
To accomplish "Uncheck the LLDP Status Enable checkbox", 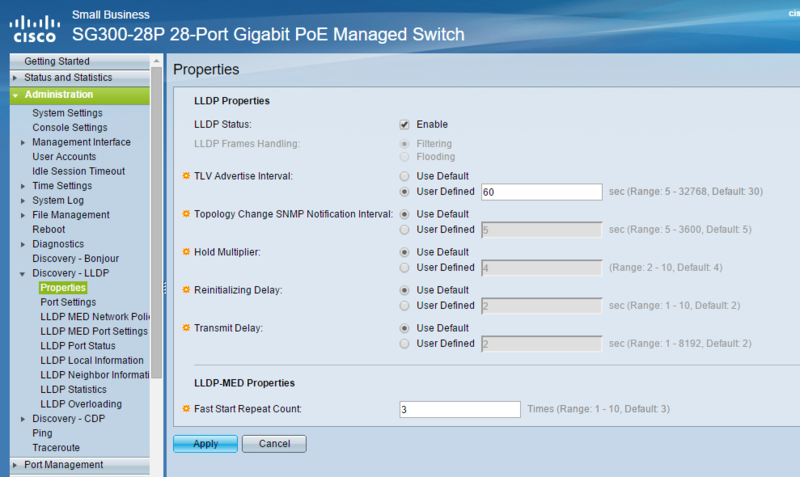I will pos(405,125).
